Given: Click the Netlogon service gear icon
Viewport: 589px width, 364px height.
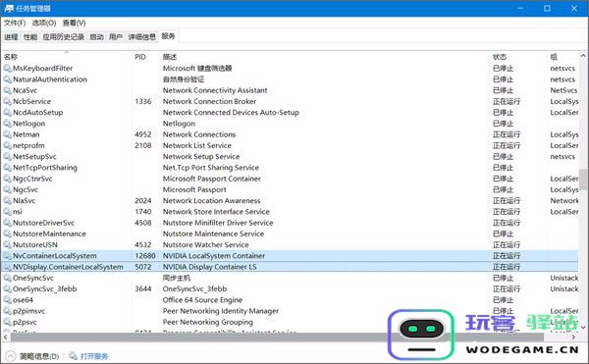Looking at the screenshot, I should pos(7,124).
